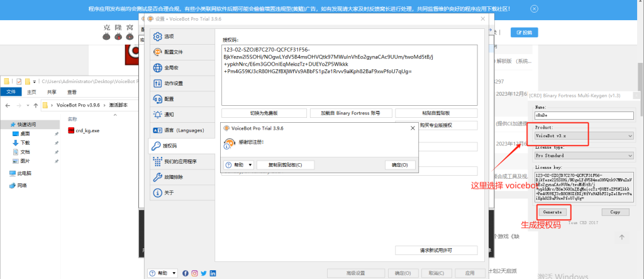Open 查看 tab in File Explorer
This screenshot has height=279, width=644.
click(x=72, y=92)
